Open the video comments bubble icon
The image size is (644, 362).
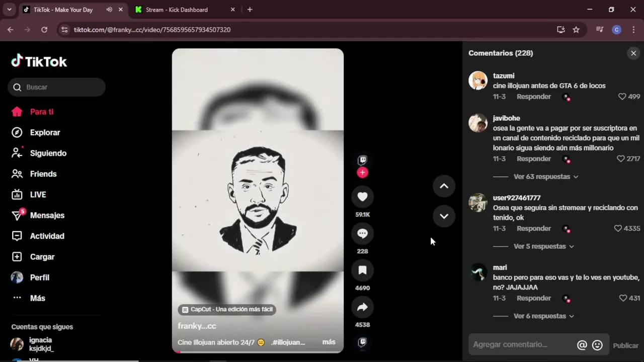[362, 233]
